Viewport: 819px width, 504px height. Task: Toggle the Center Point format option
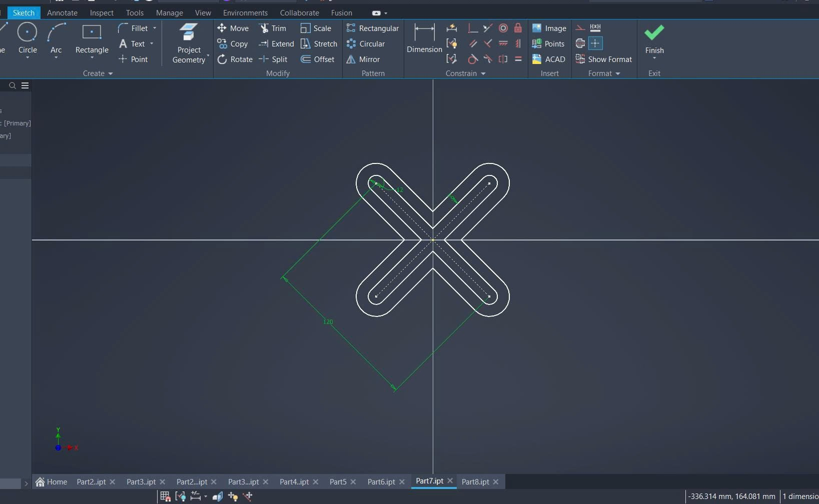click(595, 43)
